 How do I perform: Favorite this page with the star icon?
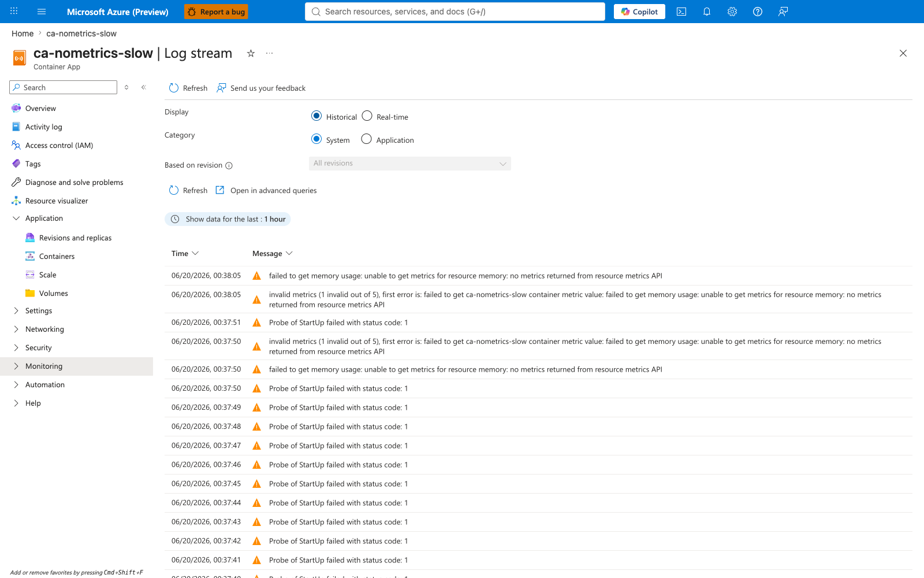(251, 53)
